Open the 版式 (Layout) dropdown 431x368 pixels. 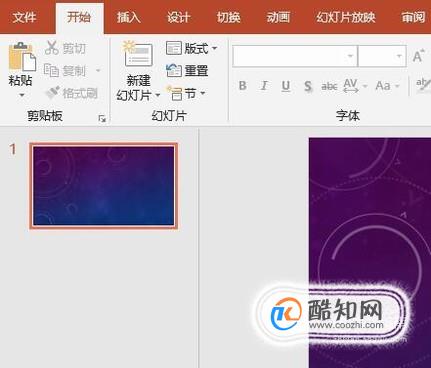(x=191, y=49)
